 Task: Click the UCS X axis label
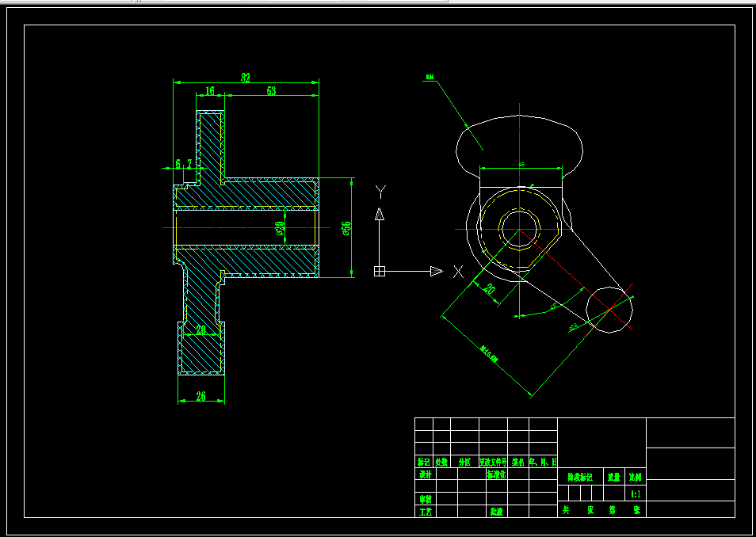[458, 272]
